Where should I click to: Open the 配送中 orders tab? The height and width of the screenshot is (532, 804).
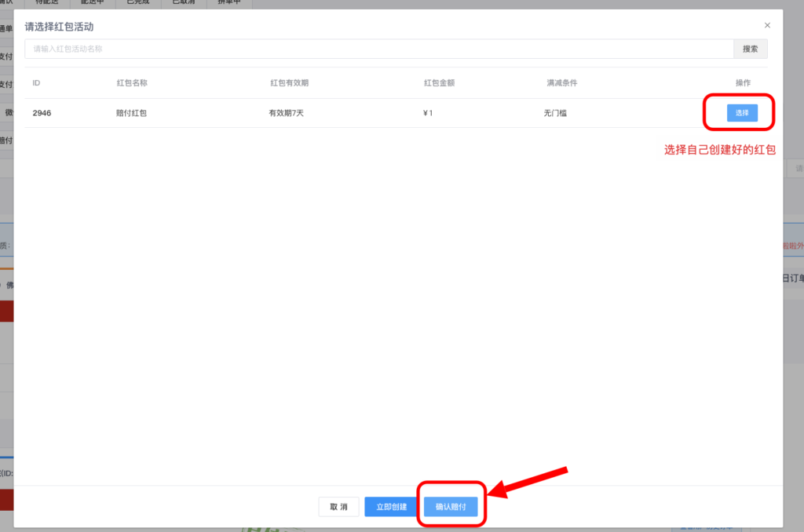tap(93, 2)
